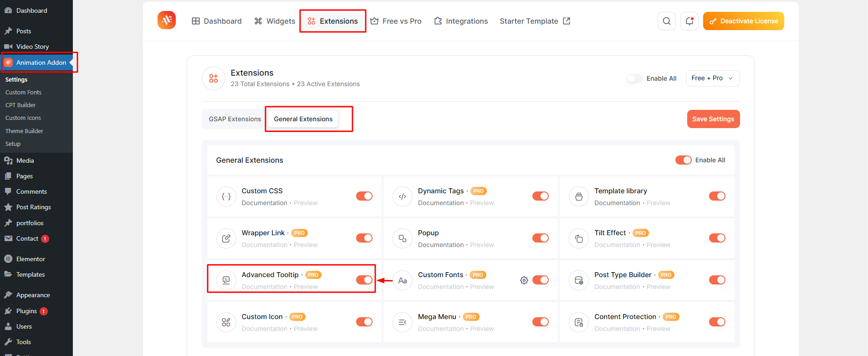Click the Extensions section header icon
This screenshot has height=356, width=868.
click(214, 78)
